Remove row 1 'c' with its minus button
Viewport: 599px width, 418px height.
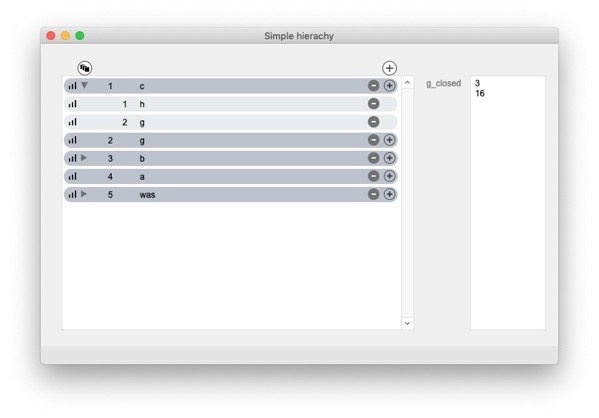(x=373, y=86)
